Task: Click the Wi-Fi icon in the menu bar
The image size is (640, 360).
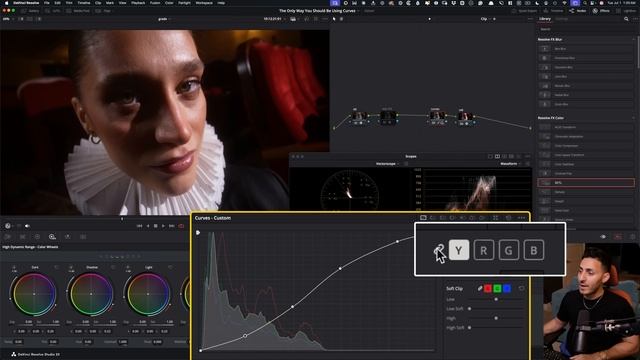Action: (564, 3)
